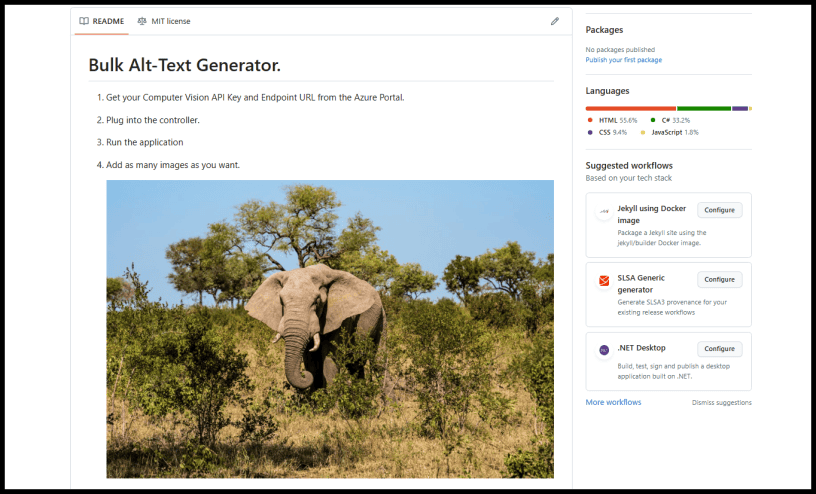Open the elephant image in README
Viewport: 816px width, 494px height.
click(330, 329)
